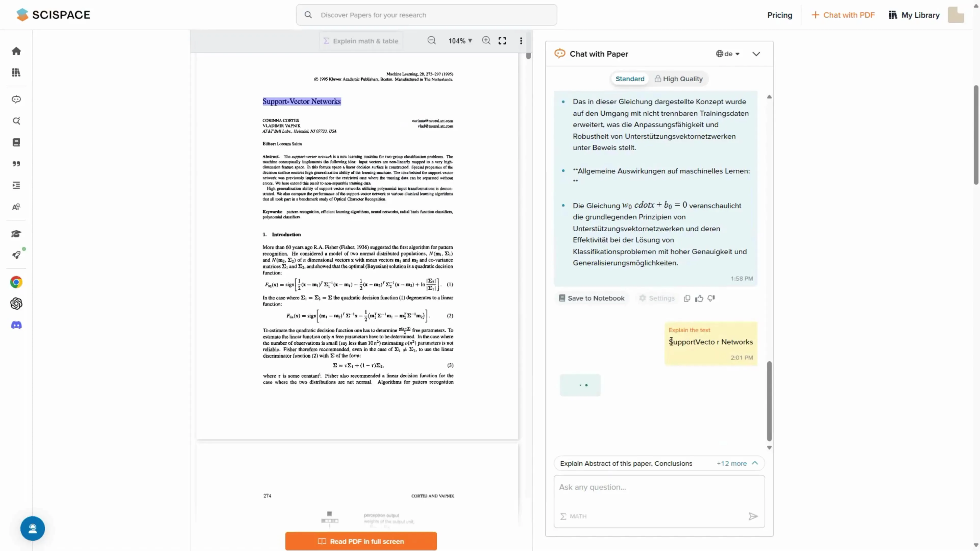Click Read PDF in full screen button

click(x=361, y=541)
